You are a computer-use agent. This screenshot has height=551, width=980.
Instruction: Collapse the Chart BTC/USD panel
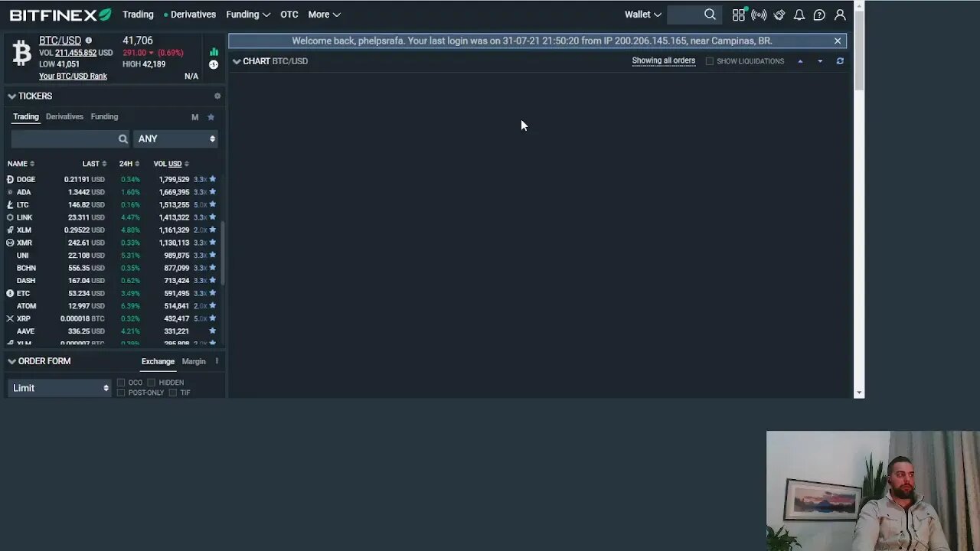click(237, 61)
